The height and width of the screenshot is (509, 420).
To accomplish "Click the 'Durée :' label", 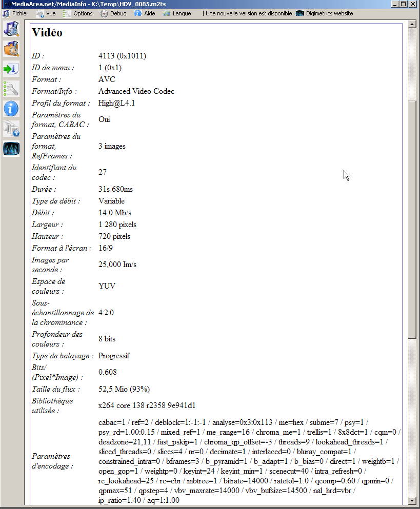I will (x=44, y=189).
